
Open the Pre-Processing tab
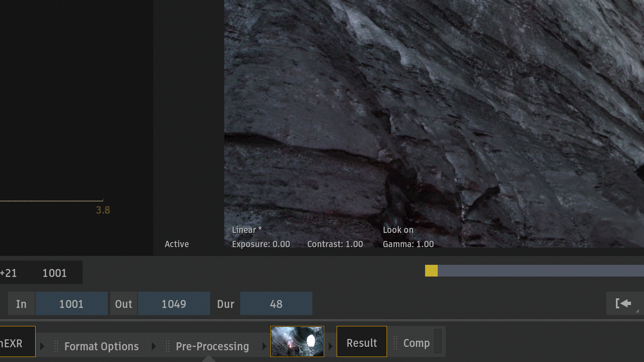point(212,346)
